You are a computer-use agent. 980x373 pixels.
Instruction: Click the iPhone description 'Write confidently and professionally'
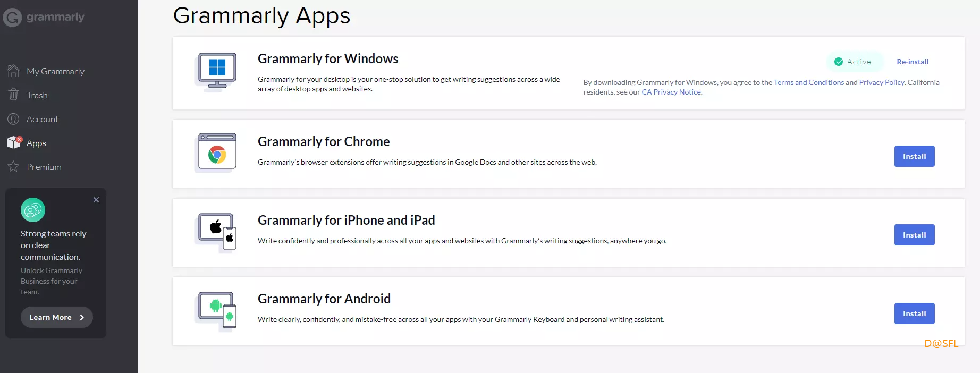click(462, 241)
